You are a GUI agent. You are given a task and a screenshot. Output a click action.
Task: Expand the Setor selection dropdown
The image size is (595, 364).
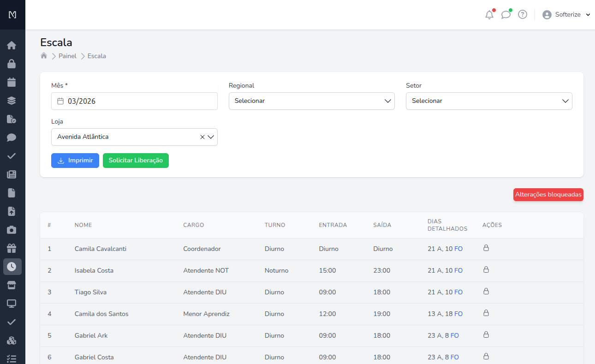pos(489,101)
